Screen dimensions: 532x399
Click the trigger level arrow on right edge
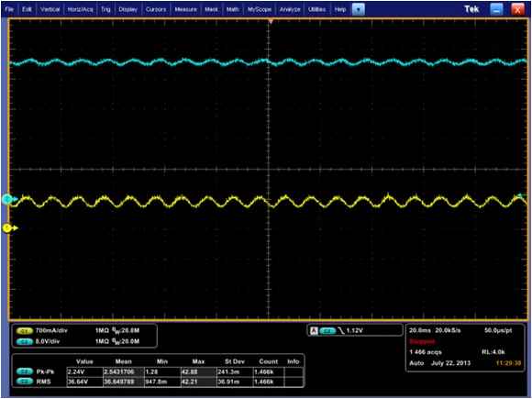click(x=523, y=195)
